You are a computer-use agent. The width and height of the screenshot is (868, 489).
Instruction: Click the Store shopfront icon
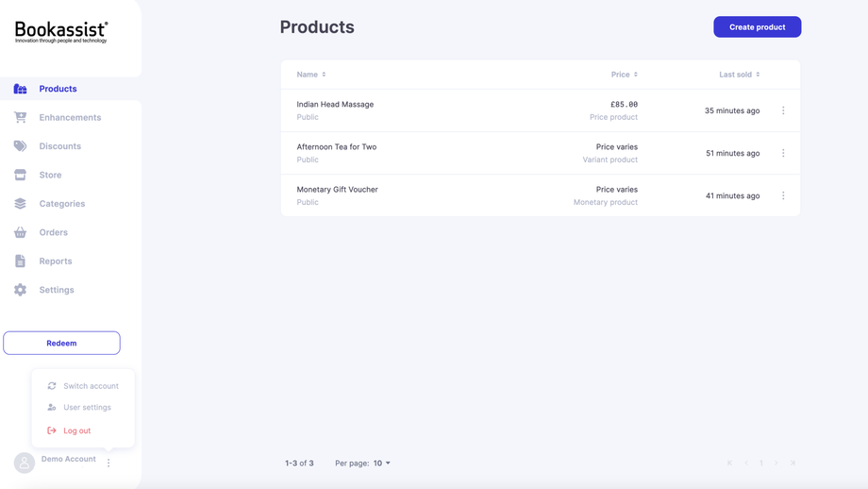(20, 175)
